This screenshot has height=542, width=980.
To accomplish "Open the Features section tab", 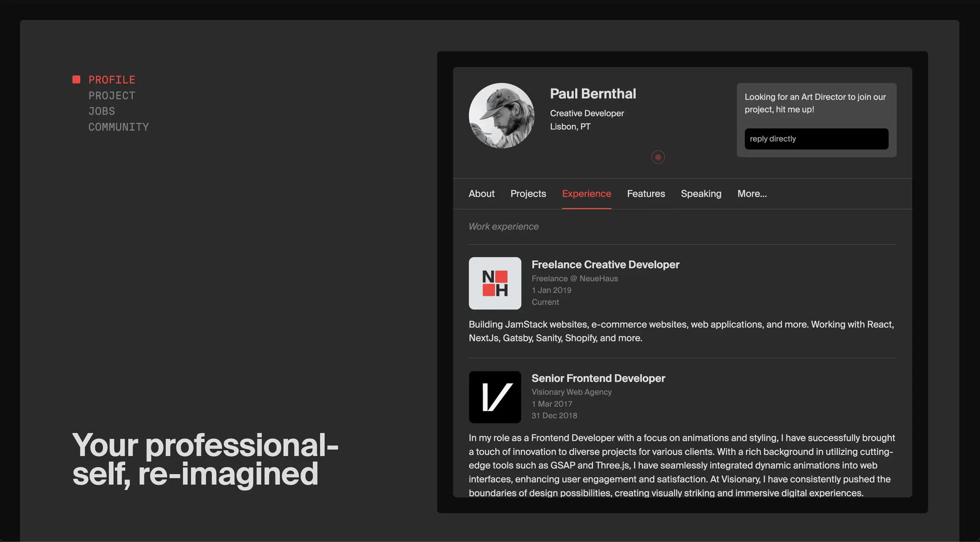I will [646, 193].
